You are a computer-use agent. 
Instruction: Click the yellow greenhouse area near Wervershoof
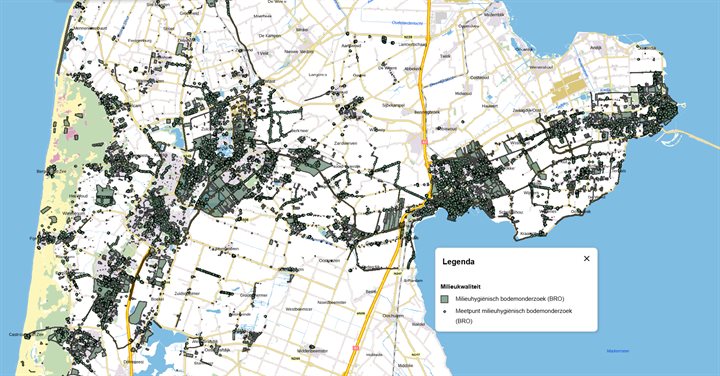(568, 87)
